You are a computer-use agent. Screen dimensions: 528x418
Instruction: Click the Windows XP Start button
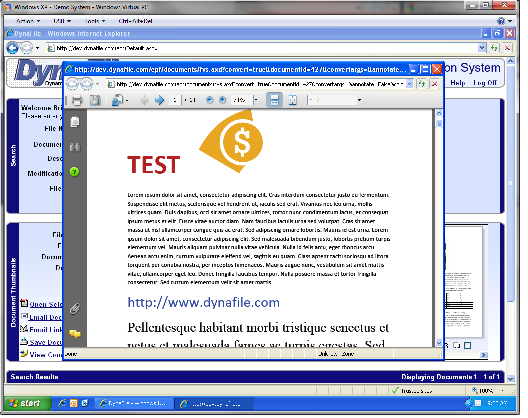click(x=27, y=404)
